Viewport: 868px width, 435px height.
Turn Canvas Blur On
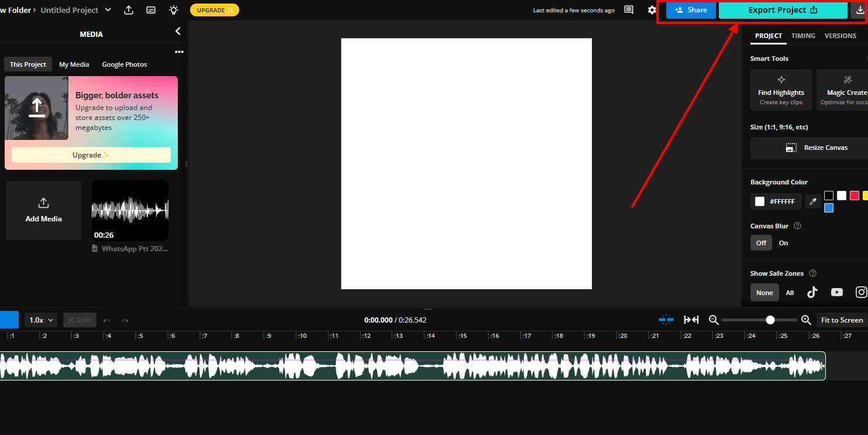point(783,243)
